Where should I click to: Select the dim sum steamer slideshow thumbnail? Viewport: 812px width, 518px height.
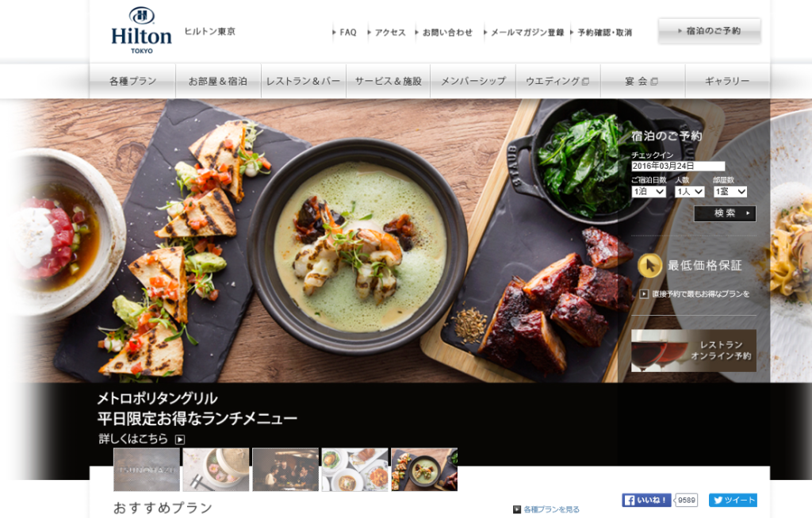[x=216, y=470]
